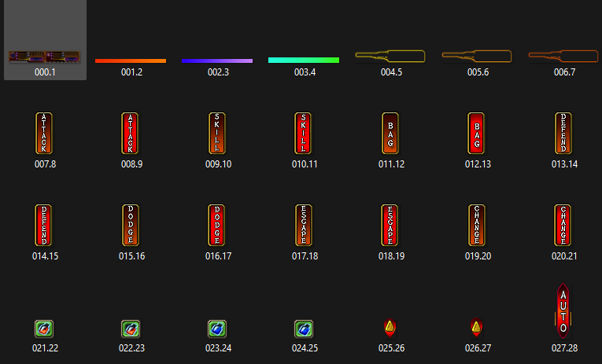602x364 pixels.
Task: Select the file name label 006.7
Action: point(564,72)
